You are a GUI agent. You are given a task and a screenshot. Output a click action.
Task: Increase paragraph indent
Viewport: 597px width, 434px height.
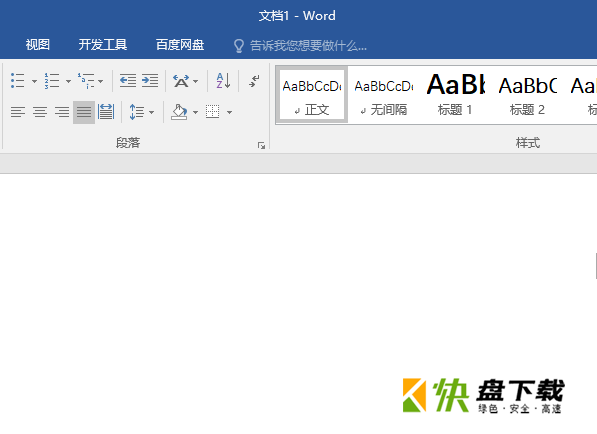tap(150, 81)
